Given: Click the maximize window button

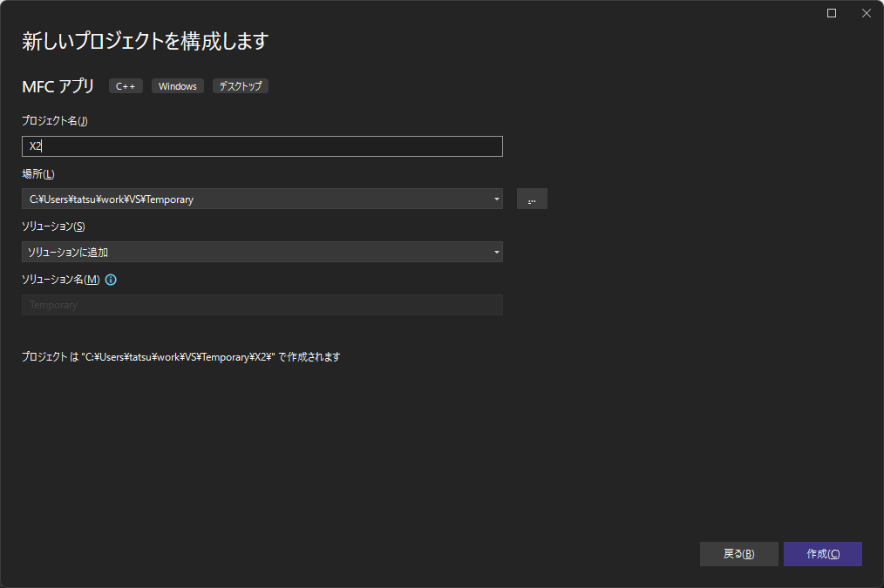Looking at the screenshot, I should (x=832, y=13).
